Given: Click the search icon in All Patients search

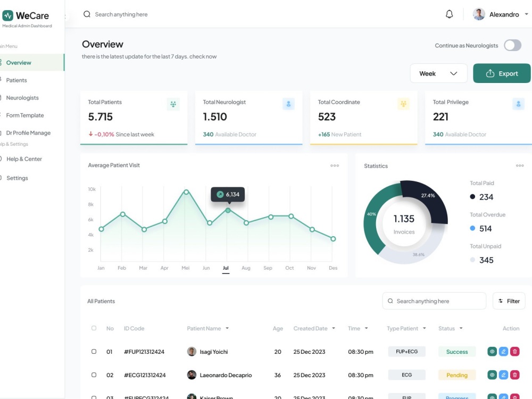Looking at the screenshot, I should (x=390, y=301).
